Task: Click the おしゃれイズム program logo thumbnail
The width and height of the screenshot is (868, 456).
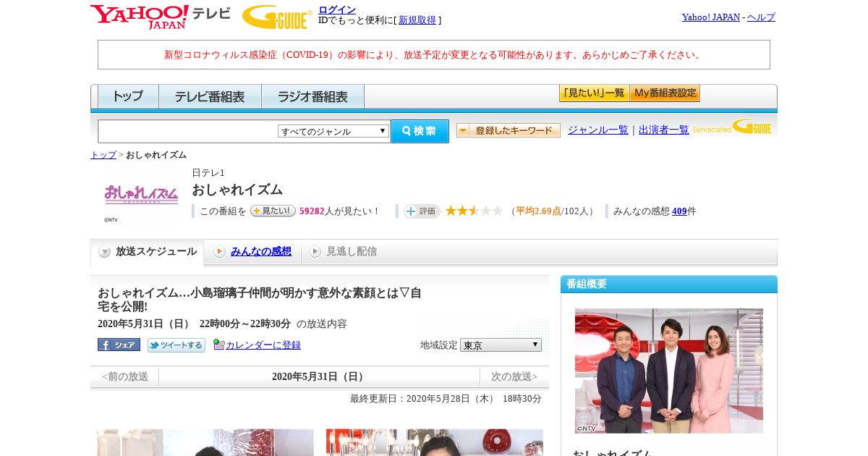Action: click(141, 195)
